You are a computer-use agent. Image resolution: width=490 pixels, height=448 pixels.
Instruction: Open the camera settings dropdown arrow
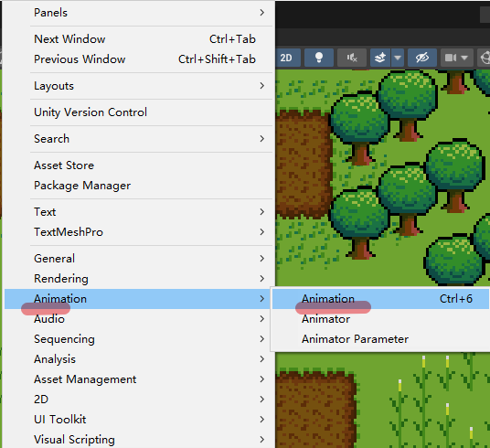point(464,58)
